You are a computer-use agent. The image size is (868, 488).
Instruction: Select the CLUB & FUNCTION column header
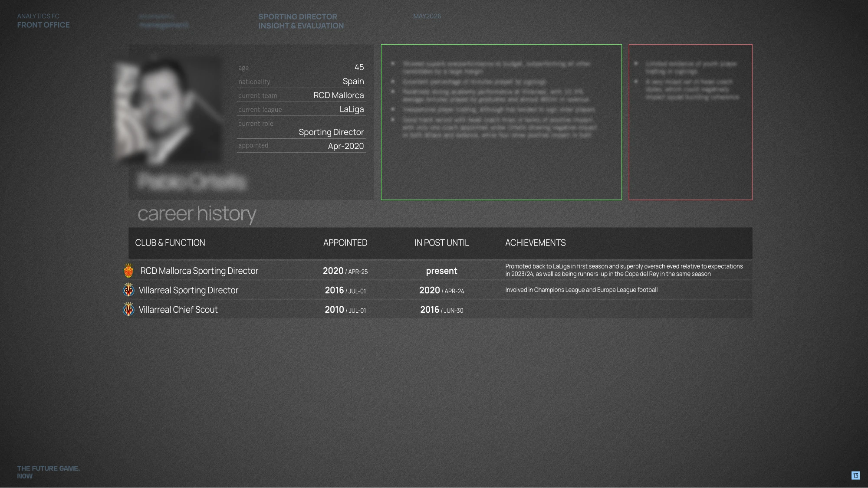point(170,243)
